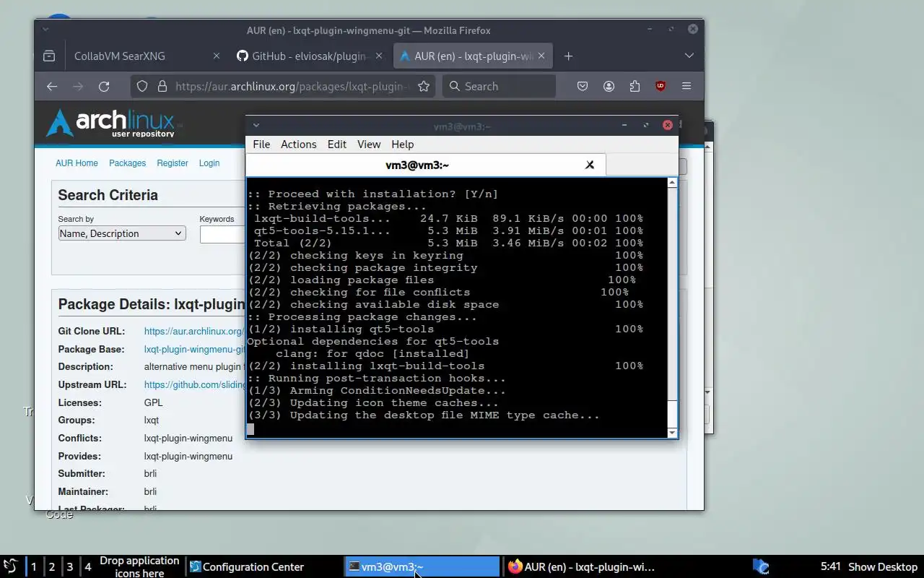Switch to desktop 1

coord(33,567)
